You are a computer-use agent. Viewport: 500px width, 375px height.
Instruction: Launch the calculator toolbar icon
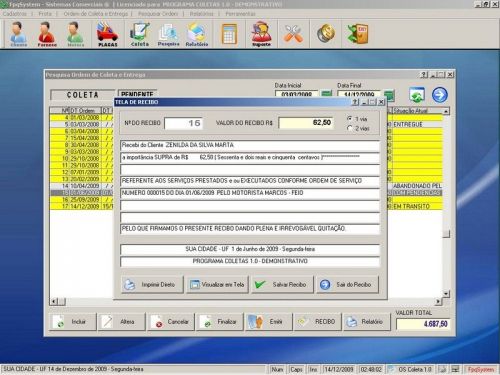click(x=229, y=34)
